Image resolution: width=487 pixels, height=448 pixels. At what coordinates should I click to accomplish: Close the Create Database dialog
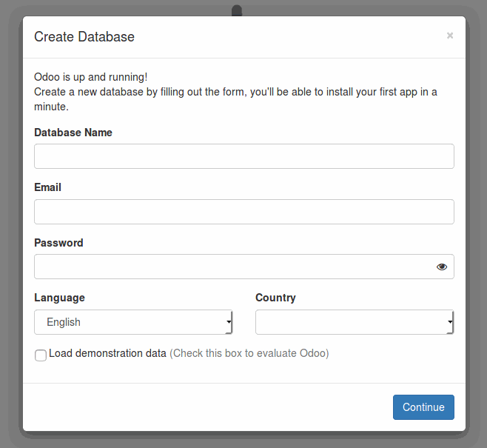450,36
